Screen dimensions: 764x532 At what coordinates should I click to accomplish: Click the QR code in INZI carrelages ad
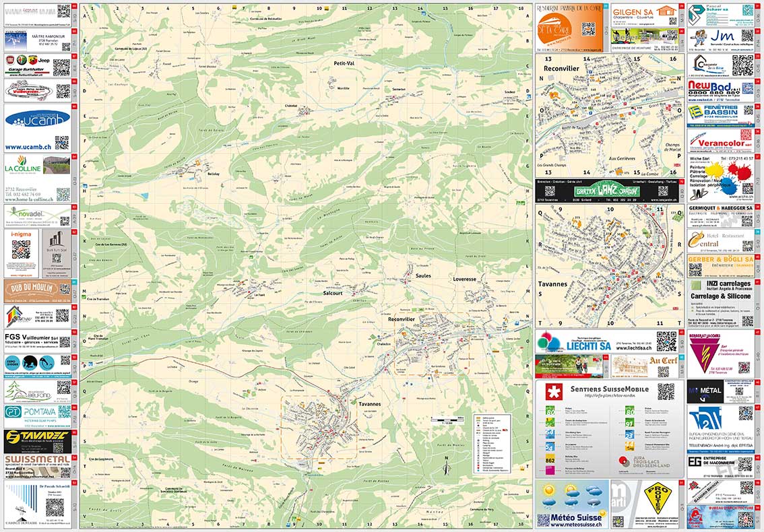coord(748,321)
